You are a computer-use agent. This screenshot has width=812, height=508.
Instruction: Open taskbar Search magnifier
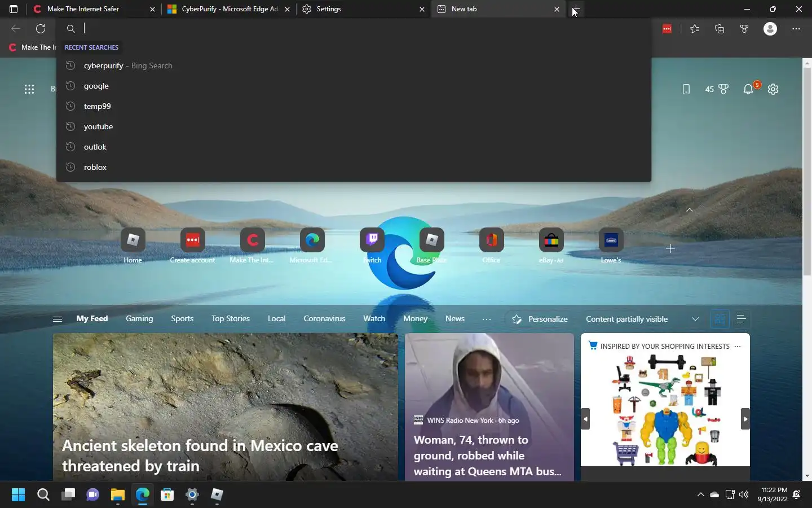click(43, 495)
